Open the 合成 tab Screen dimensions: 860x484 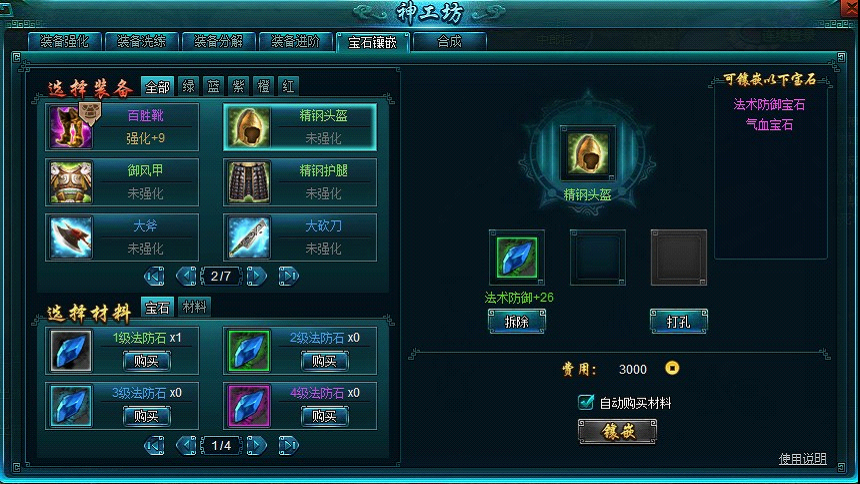450,42
